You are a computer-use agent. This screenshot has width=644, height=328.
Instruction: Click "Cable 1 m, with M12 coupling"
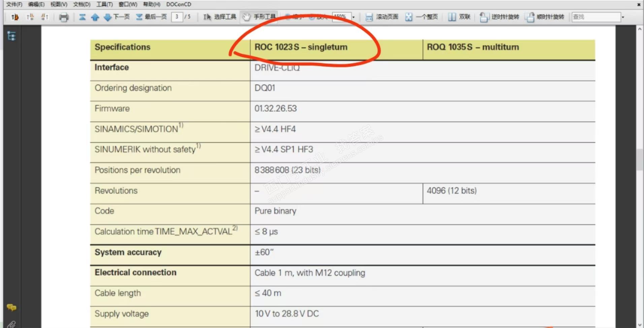pos(310,273)
